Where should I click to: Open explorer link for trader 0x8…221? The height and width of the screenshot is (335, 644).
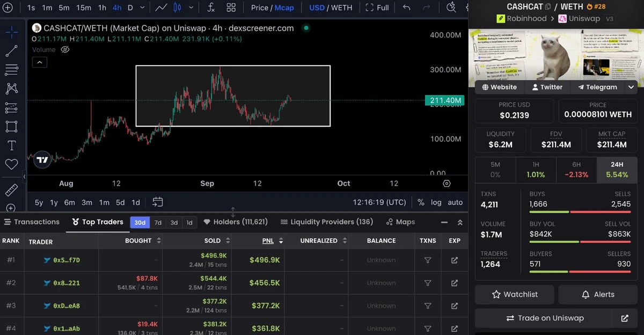click(455, 283)
